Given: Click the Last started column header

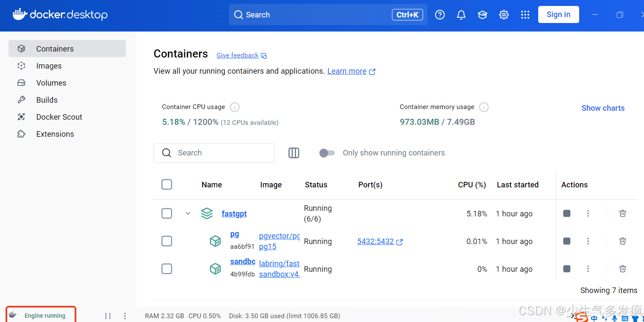Looking at the screenshot, I should tap(518, 185).
